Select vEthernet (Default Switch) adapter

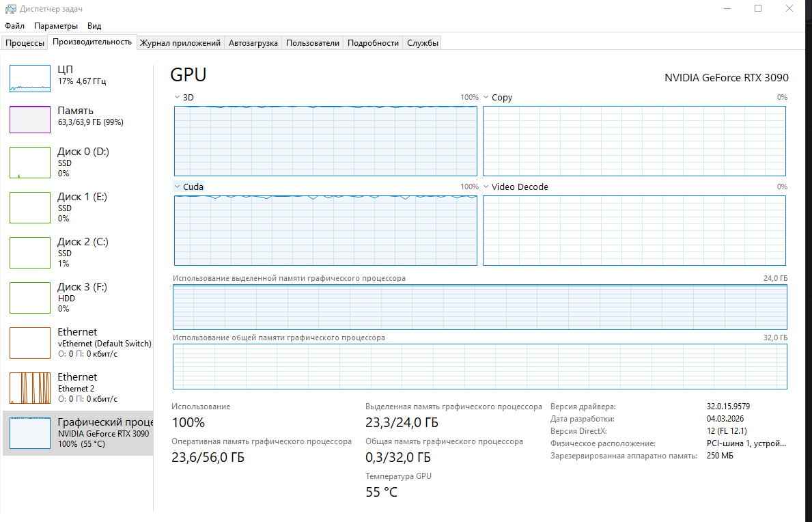click(78, 342)
